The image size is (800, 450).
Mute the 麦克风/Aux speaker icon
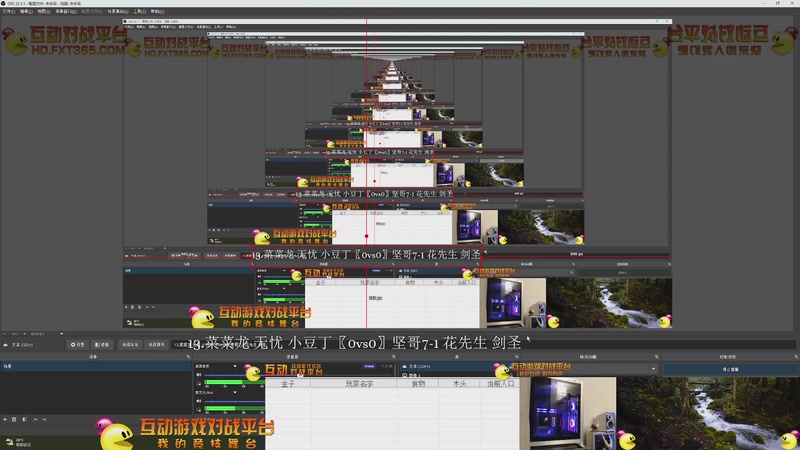(199, 401)
